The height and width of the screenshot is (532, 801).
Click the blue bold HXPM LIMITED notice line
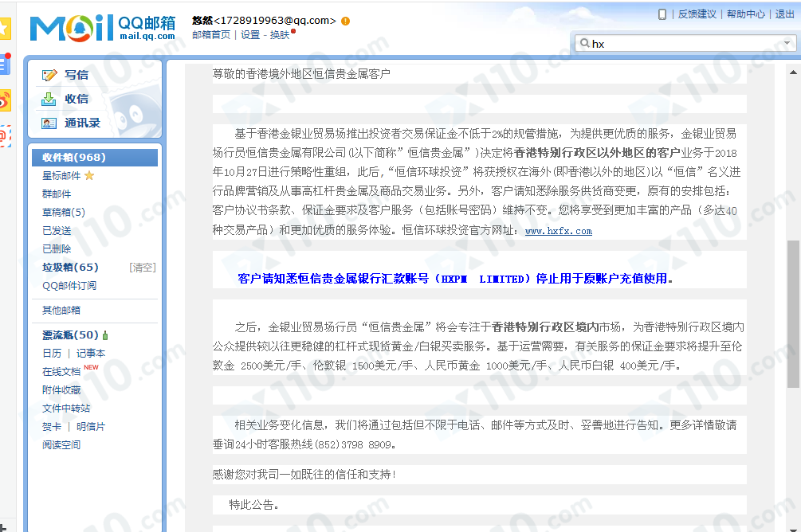point(454,279)
